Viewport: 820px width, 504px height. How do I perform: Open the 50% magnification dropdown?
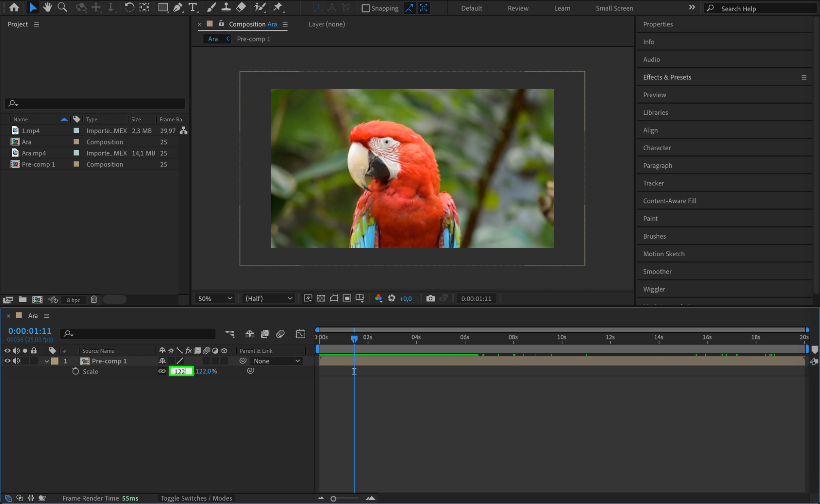(215, 299)
